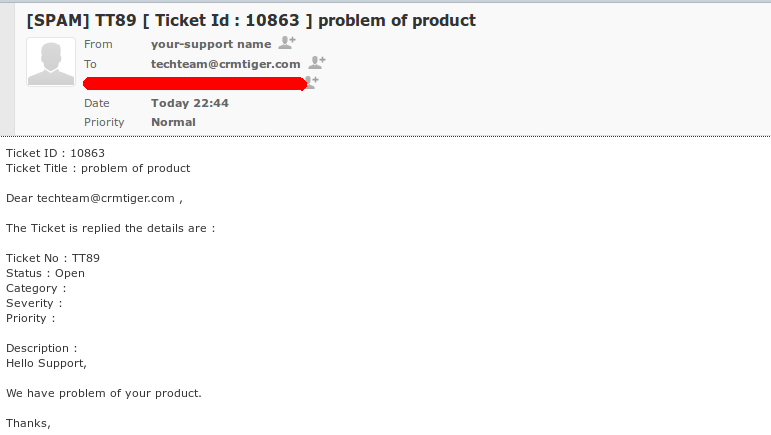Click the Today 22:44 date value

click(x=190, y=103)
